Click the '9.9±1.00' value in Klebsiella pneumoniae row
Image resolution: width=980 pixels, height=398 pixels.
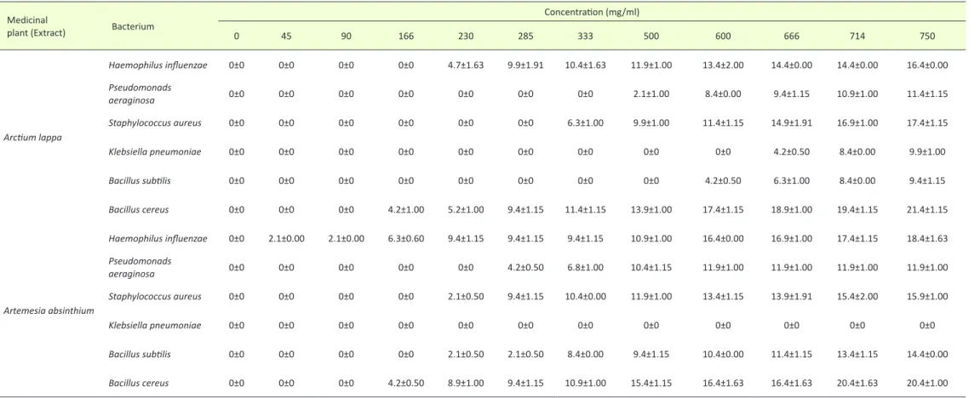click(x=927, y=151)
